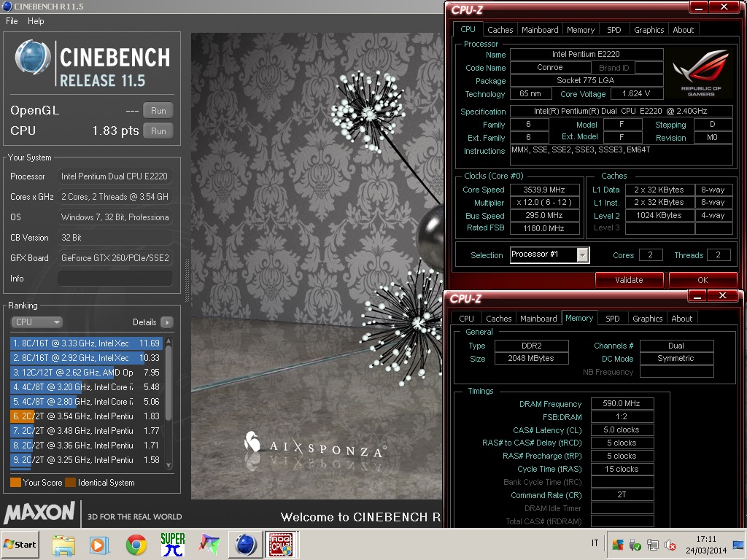Click the Your Score orange swatch
This screenshot has height=560, width=747.
click(x=15, y=483)
